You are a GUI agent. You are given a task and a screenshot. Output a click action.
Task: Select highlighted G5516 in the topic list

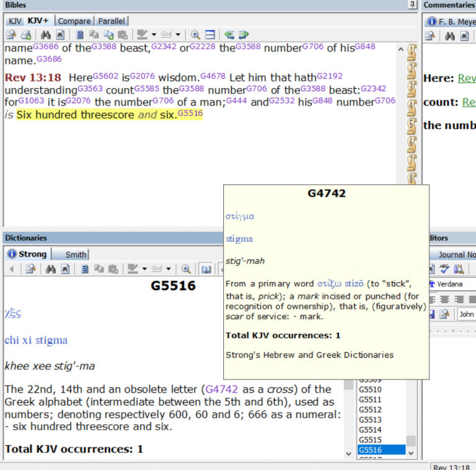point(382,450)
